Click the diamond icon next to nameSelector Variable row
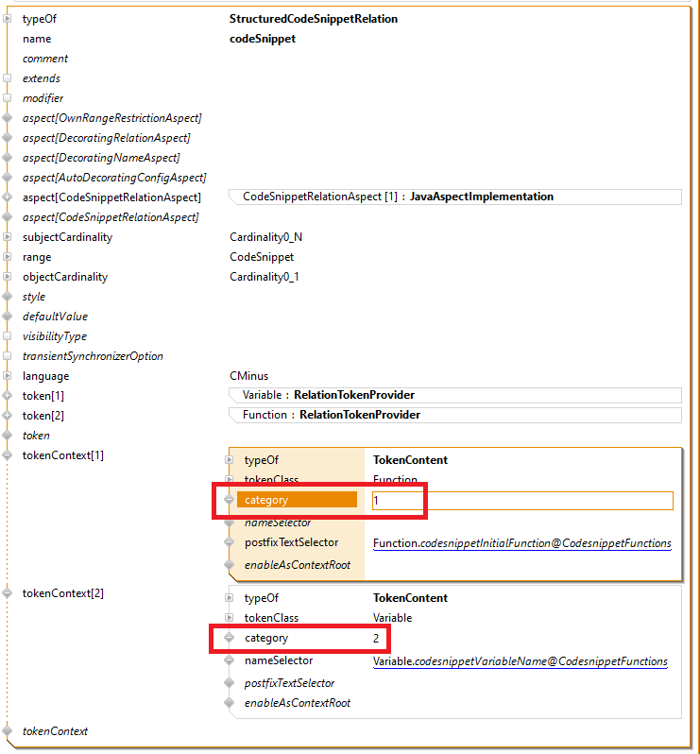 [229, 661]
